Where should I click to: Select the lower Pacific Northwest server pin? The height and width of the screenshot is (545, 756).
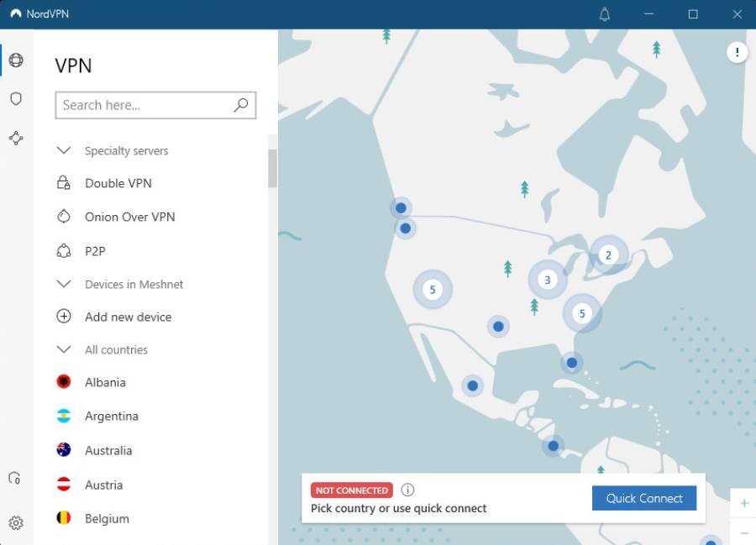click(x=406, y=228)
